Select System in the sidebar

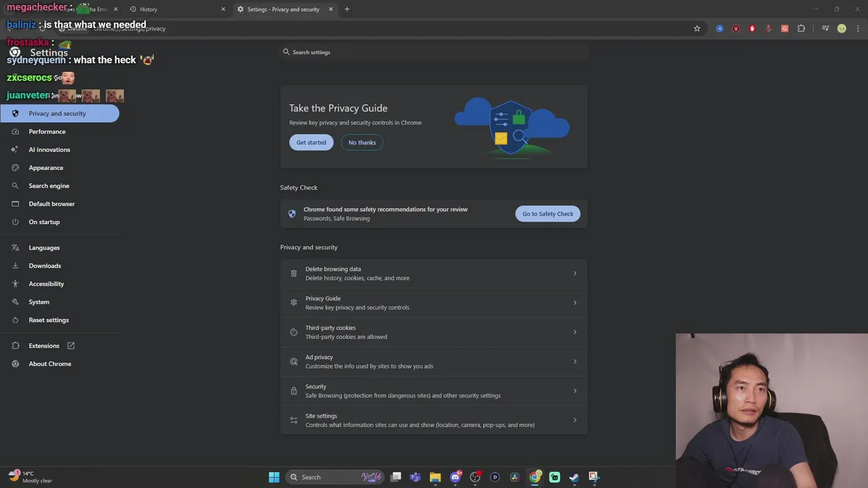tap(39, 302)
